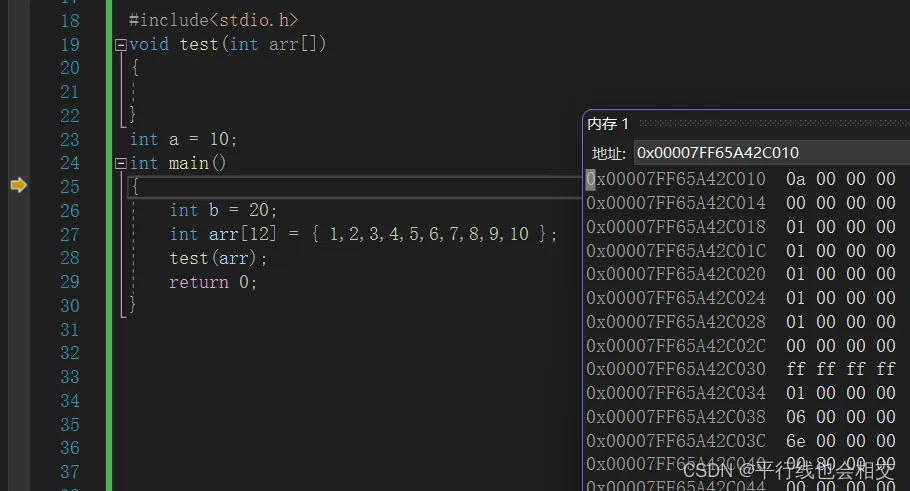Select memory row address 0x00007FF65A42C010
This screenshot has width=910, height=491.
tap(676, 179)
